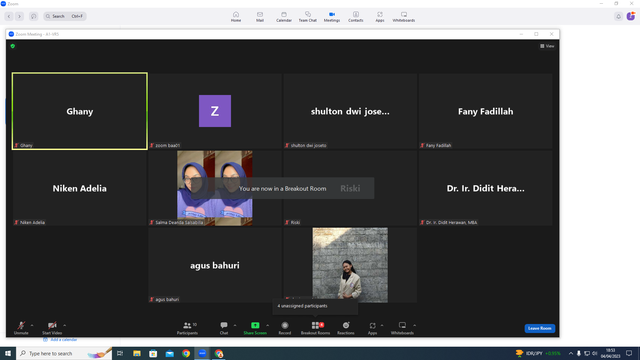Open the Participants panel

pos(187,328)
